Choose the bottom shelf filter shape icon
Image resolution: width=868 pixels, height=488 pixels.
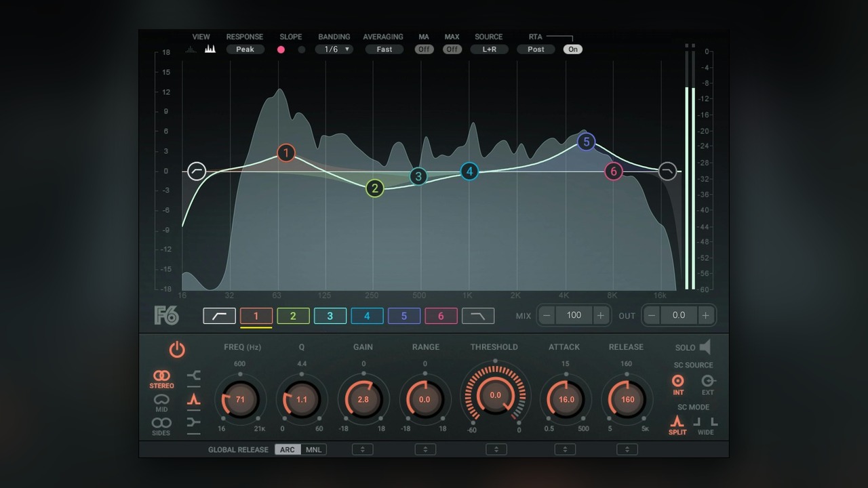(194, 424)
